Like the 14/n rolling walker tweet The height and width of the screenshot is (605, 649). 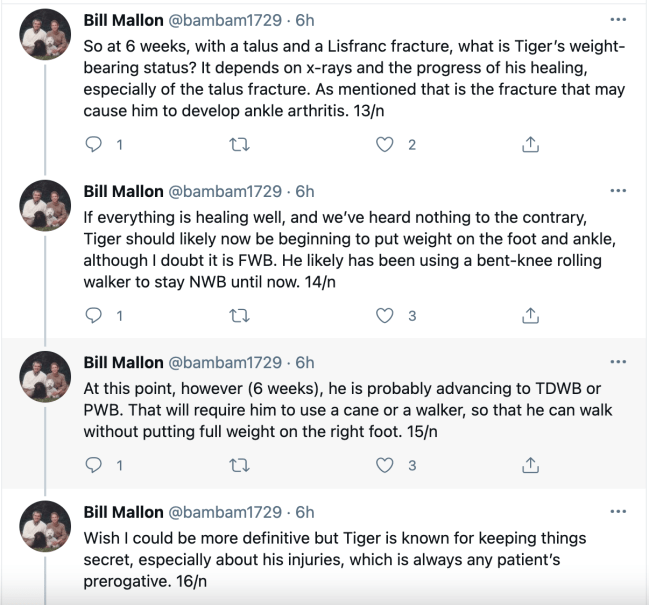384,316
